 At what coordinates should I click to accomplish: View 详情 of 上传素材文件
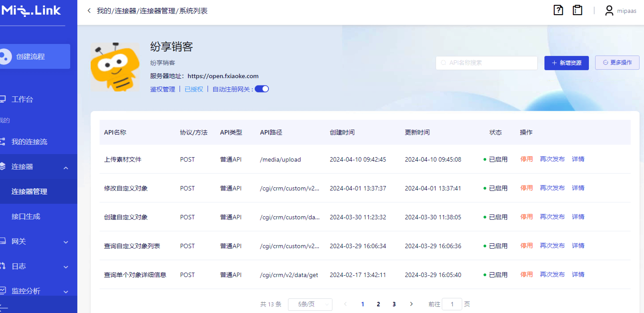point(578,159)
